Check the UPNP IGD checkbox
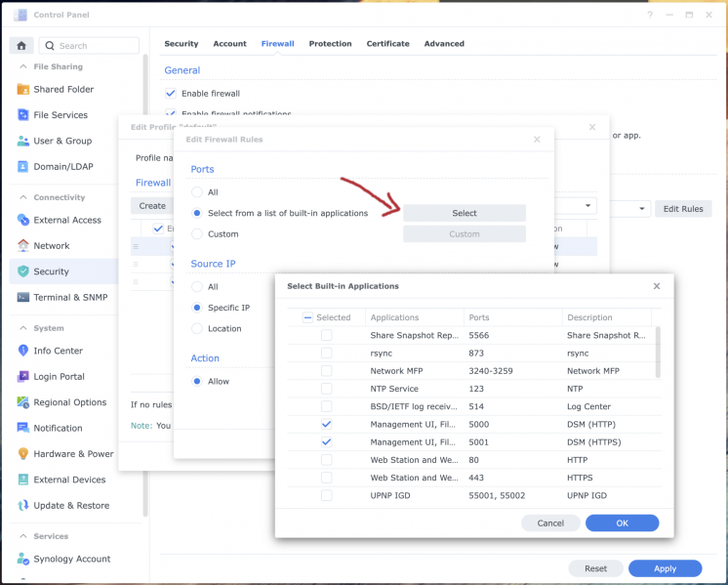Viewport: 728px width, 585px height. (x=326, y=495)
